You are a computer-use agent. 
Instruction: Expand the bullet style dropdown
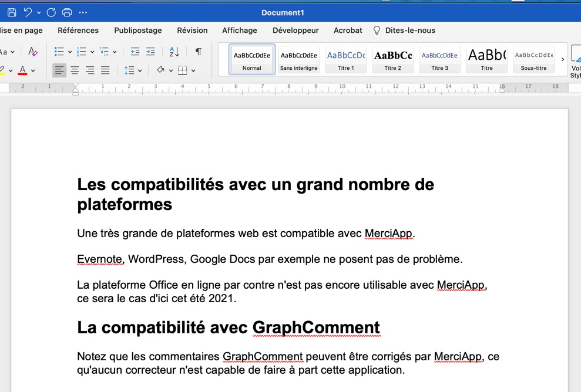70,52
